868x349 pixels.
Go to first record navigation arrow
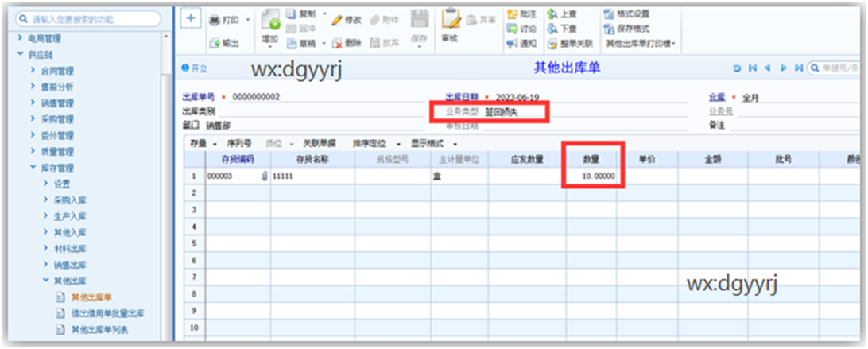(752, 68)
